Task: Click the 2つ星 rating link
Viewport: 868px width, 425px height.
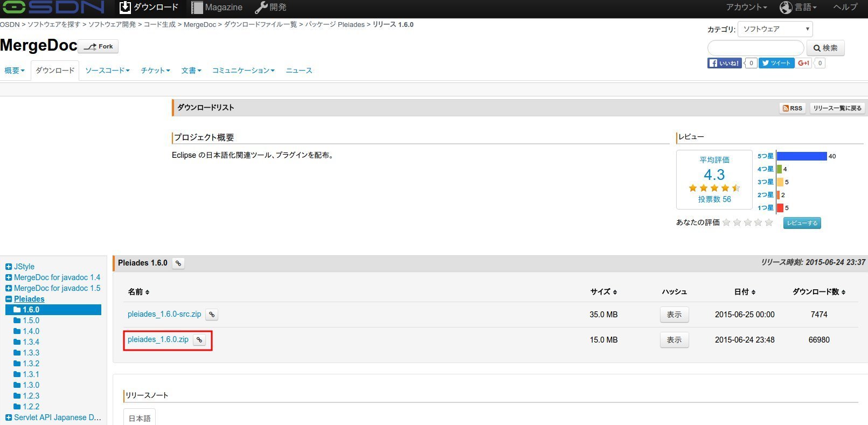Action: point(765,195)
